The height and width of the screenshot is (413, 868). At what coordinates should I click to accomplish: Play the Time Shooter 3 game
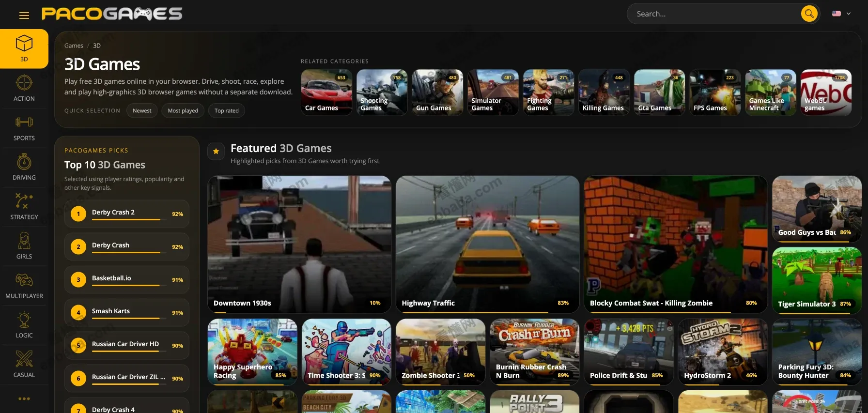tap(346, 352)
